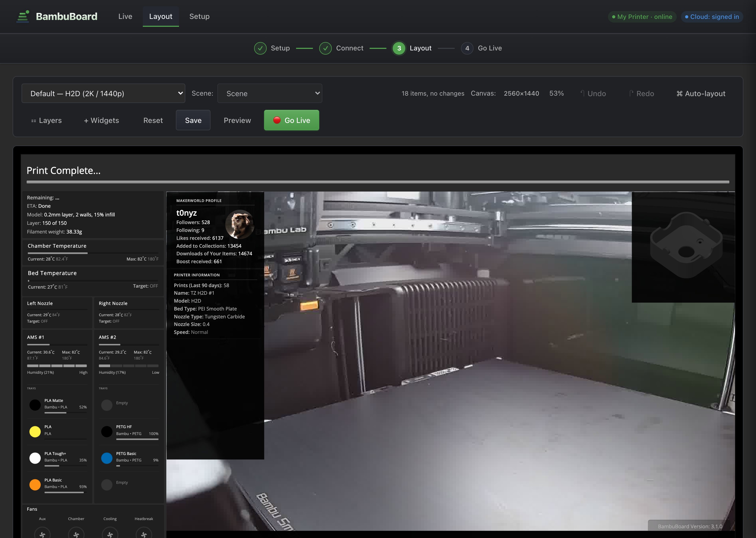Click the Bed Temperature heading
The height and width of the screenshot is (538, 756).
52,273
